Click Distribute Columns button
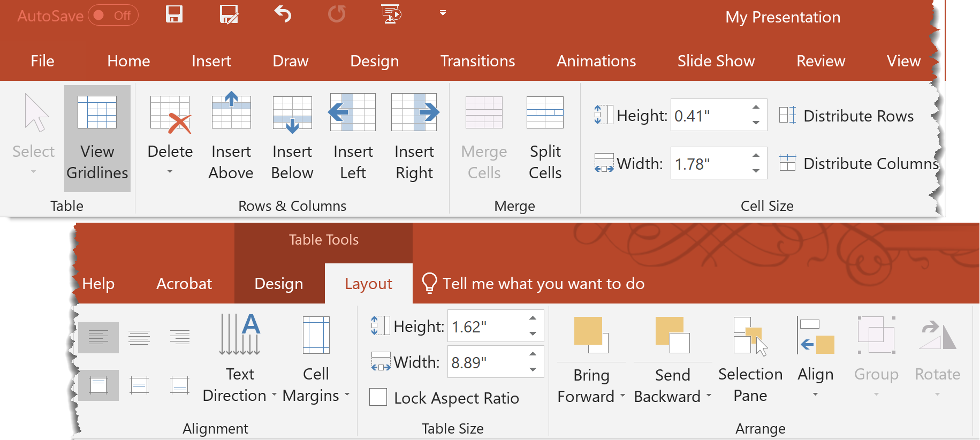Screen dimensions: 980x440 click(859, 163)
